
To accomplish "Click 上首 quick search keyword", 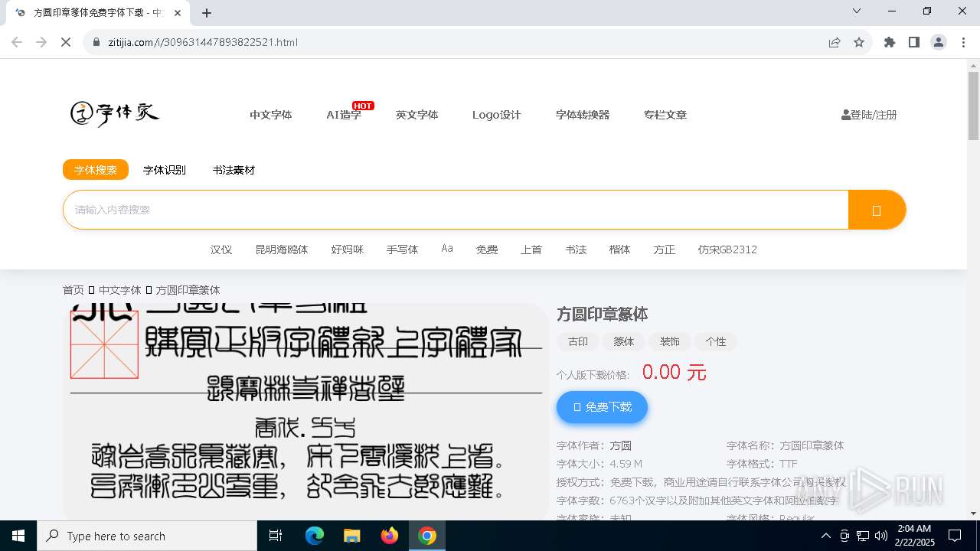I will click(531, 249).
